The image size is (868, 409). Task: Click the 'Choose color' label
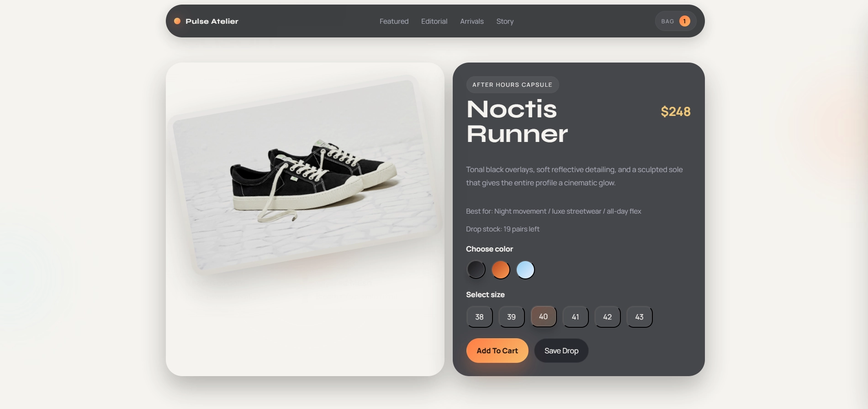pyautogui.click(x=489, y=249)
